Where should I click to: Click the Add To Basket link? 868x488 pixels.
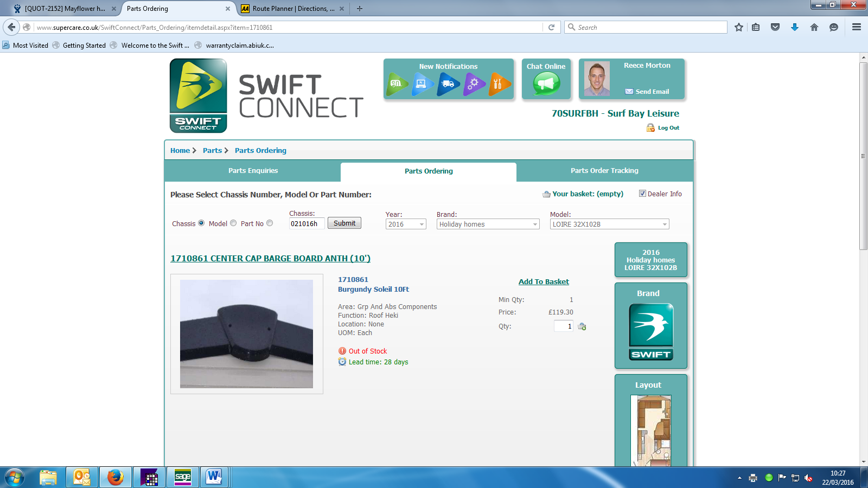pos(544,281)
